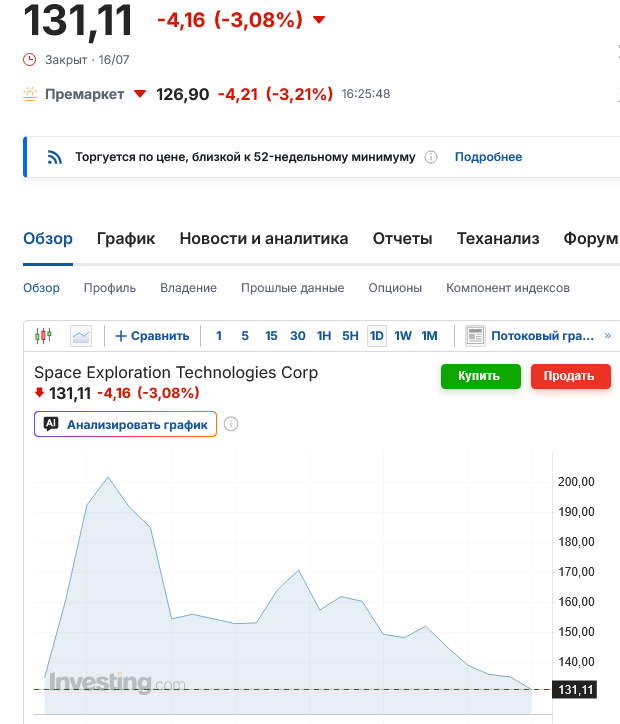620x724 pixels.
Task: Click the 131,11 price label on chart axis
Action: click(575, 689)
